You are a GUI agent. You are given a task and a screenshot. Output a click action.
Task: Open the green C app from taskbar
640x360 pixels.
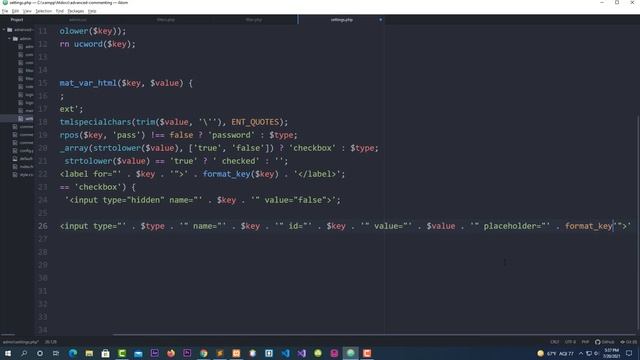[122, 353]
